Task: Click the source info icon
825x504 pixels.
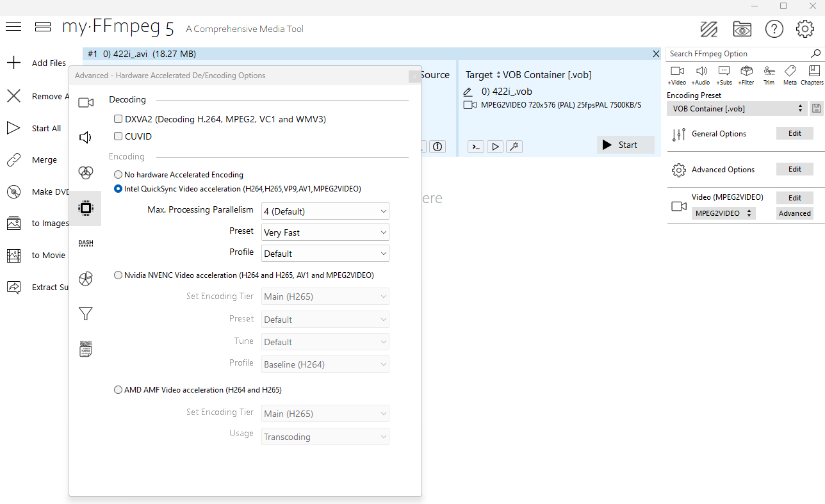Action: [x=437, y=147]
